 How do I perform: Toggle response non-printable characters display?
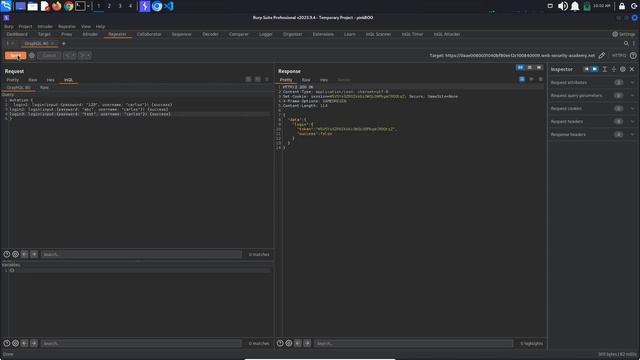point(531,79)
